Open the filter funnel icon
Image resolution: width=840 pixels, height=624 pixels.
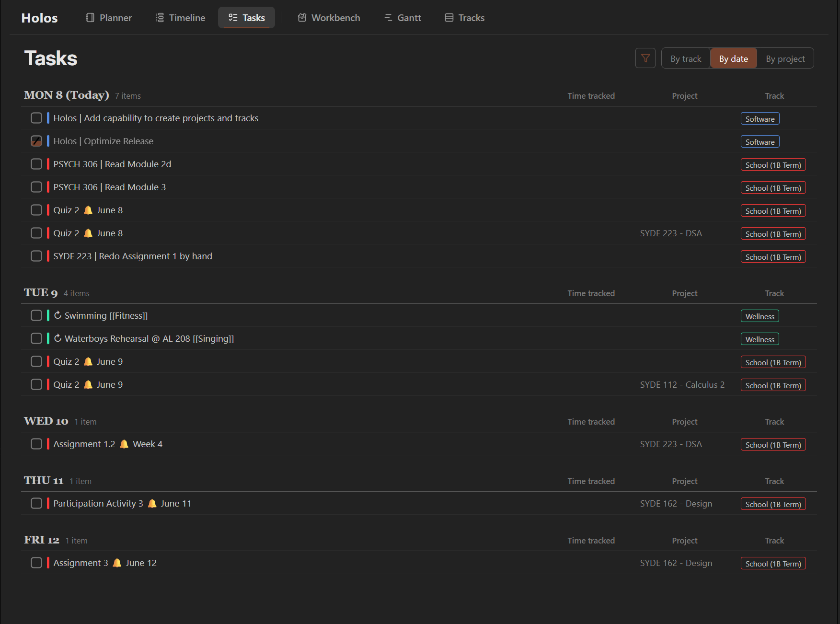[645, 58]
